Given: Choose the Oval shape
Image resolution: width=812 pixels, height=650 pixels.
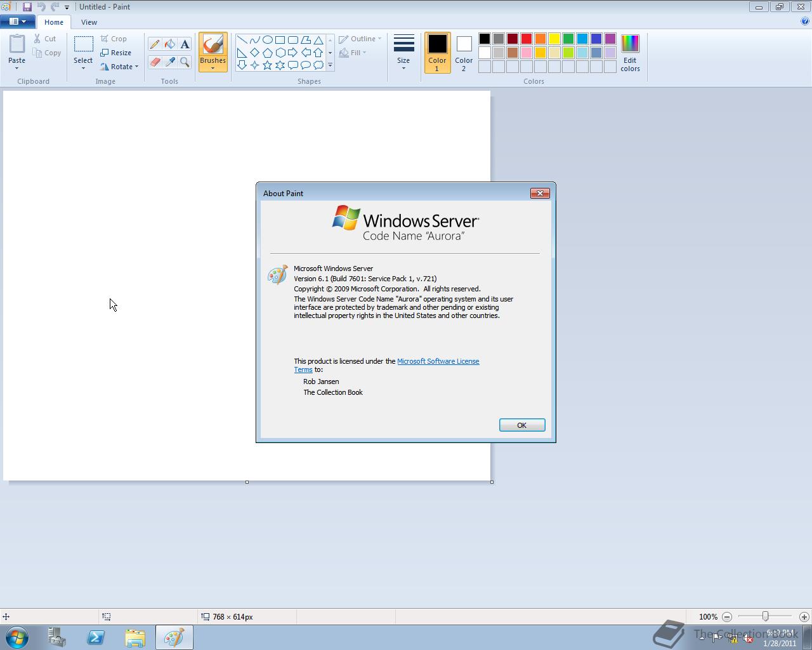Looking at the screenshot, I should (267, 39).
